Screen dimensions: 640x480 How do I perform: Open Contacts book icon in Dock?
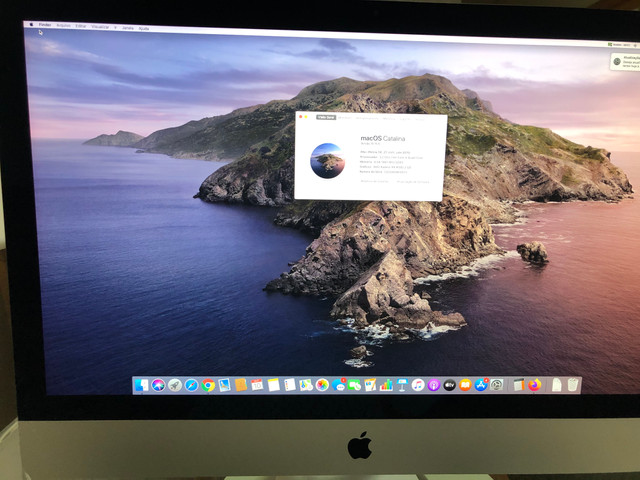coord(241,385)
